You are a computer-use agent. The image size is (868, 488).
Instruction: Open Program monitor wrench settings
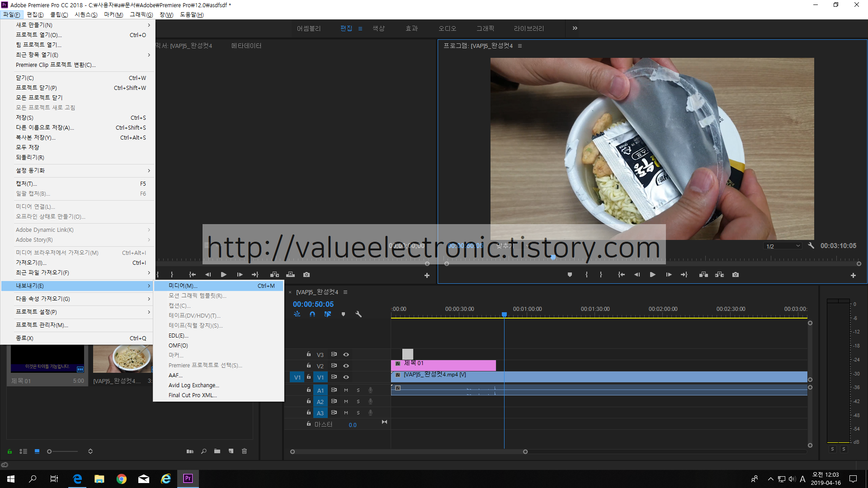tap(811, 246)
